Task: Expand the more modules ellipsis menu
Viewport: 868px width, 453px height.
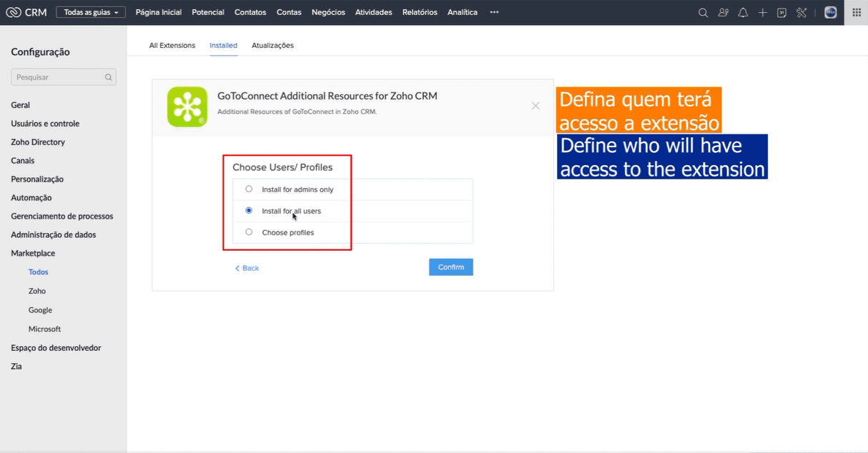Action: (x=494, y=12)
